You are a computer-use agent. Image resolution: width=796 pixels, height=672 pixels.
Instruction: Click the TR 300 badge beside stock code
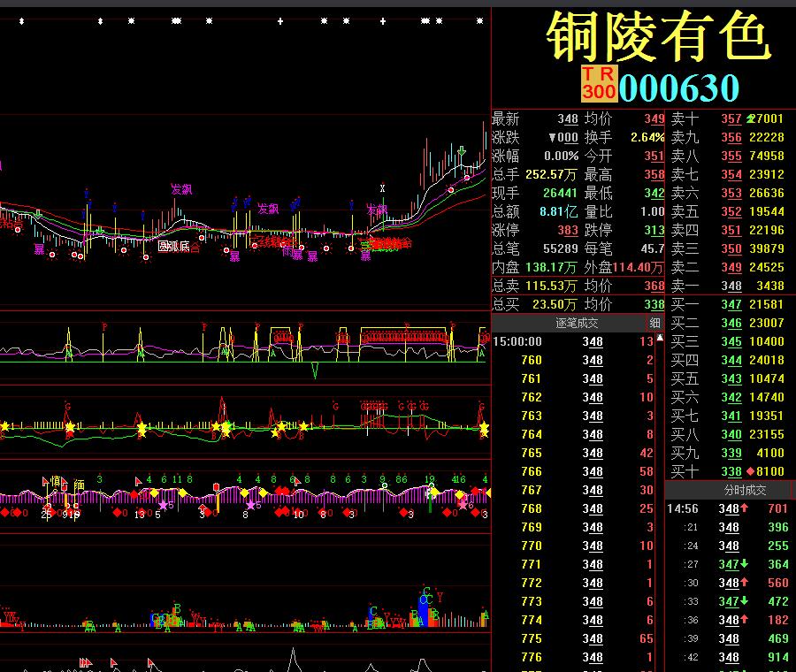pyautogui.click(x=600, y=83)
